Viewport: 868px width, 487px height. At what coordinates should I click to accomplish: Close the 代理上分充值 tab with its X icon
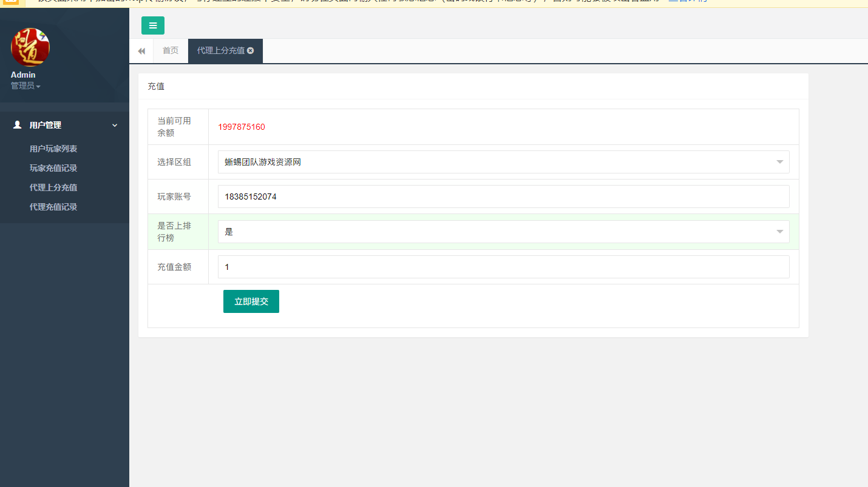click(x=251, y=51)
